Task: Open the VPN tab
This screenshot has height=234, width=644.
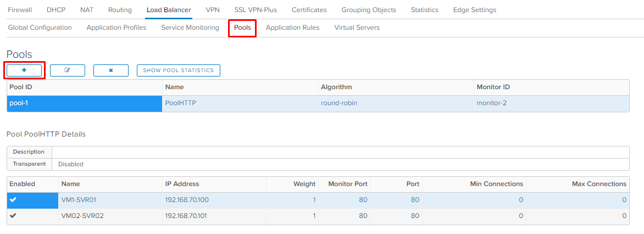Action: point(212,10)
